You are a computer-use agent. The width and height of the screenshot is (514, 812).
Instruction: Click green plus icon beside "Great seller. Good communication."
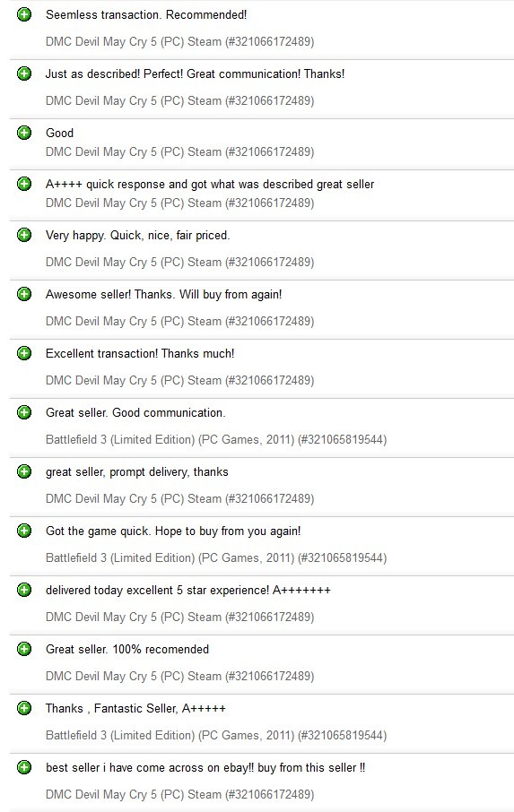click(24, 412)
